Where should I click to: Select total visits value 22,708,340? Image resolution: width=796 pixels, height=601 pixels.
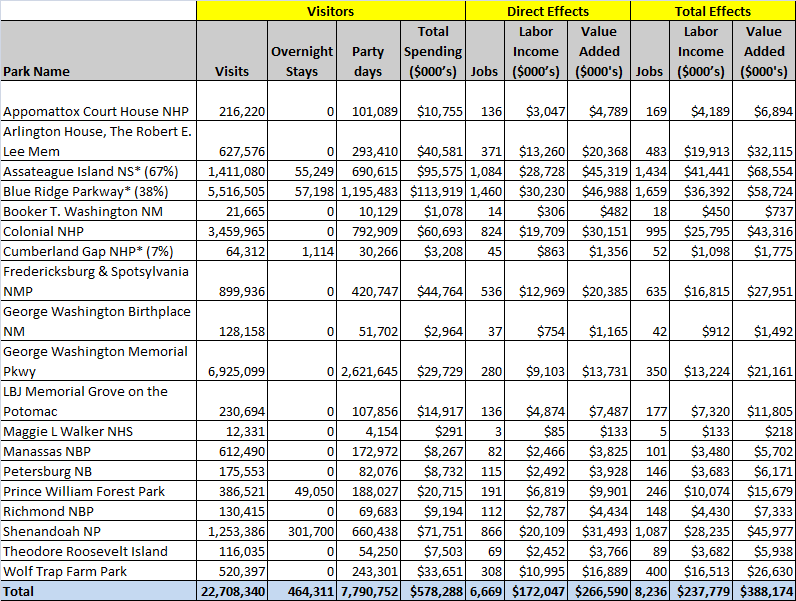tap(232, 591)
